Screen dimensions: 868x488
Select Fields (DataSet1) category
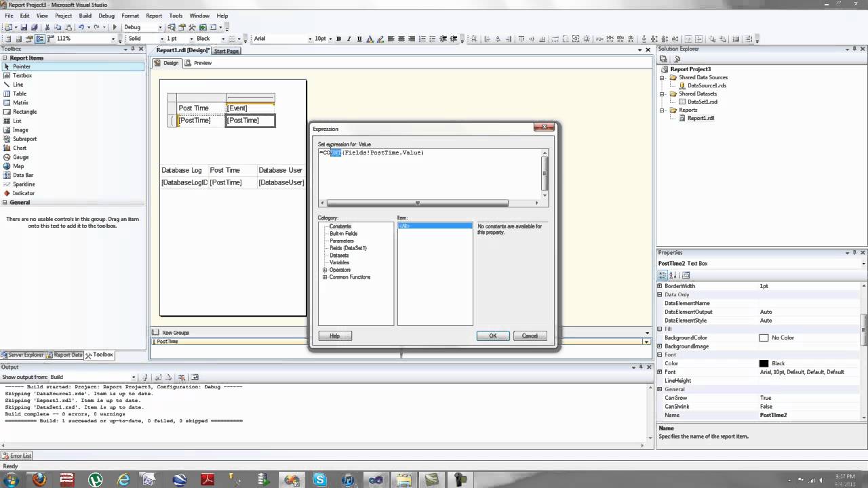(x=348, y=248)
